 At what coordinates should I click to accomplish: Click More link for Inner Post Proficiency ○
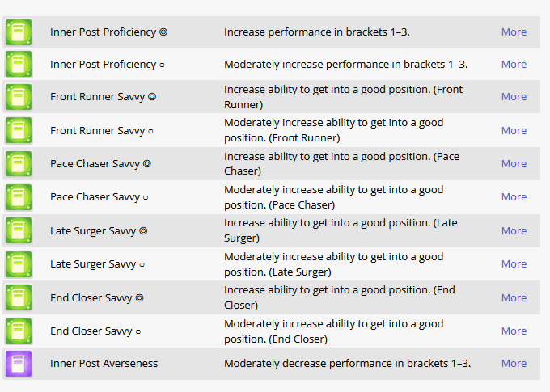pyautogui.click(x=514, y=65)
